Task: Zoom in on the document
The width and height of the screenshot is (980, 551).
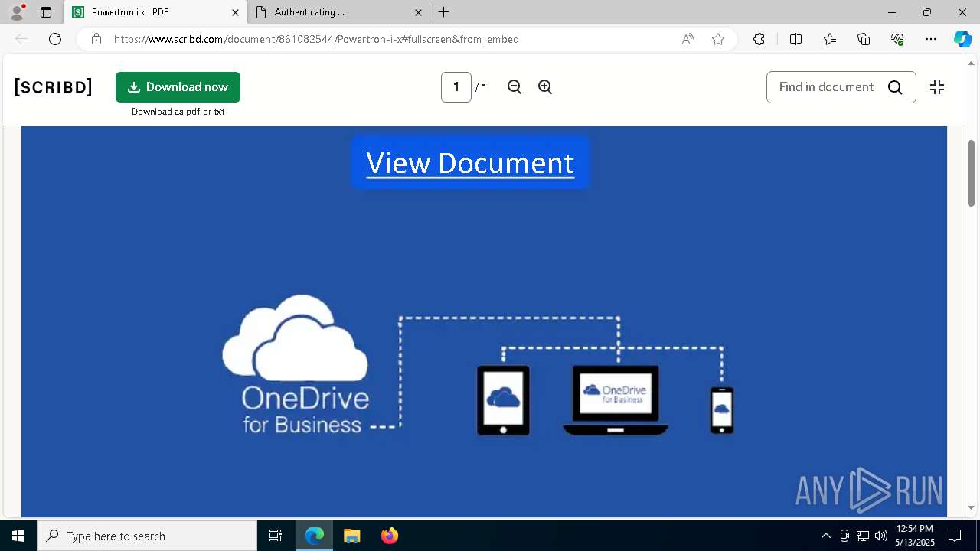Action: pyautogui.click(x=545, y=87)
